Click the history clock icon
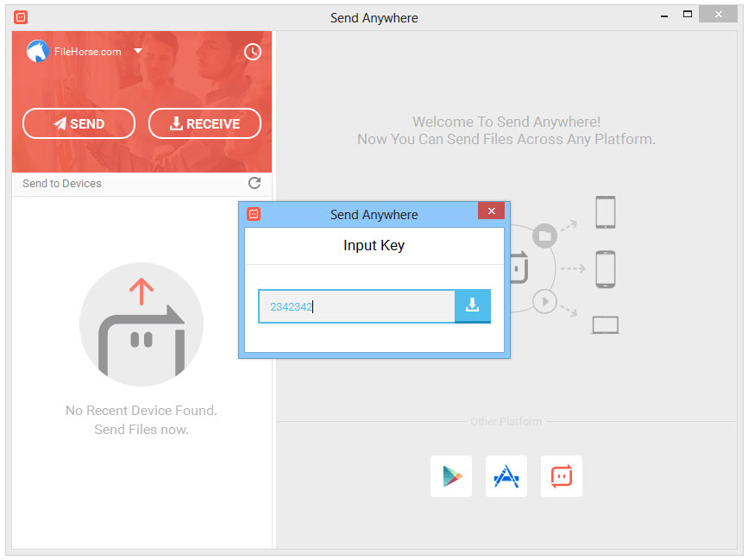 click(253, 52)
